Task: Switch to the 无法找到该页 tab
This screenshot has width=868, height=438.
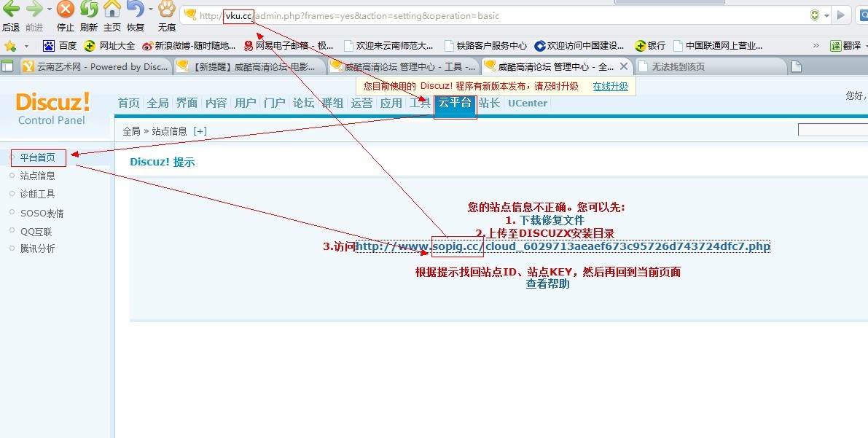Action: pyautogui.click(x=711, y=66)
